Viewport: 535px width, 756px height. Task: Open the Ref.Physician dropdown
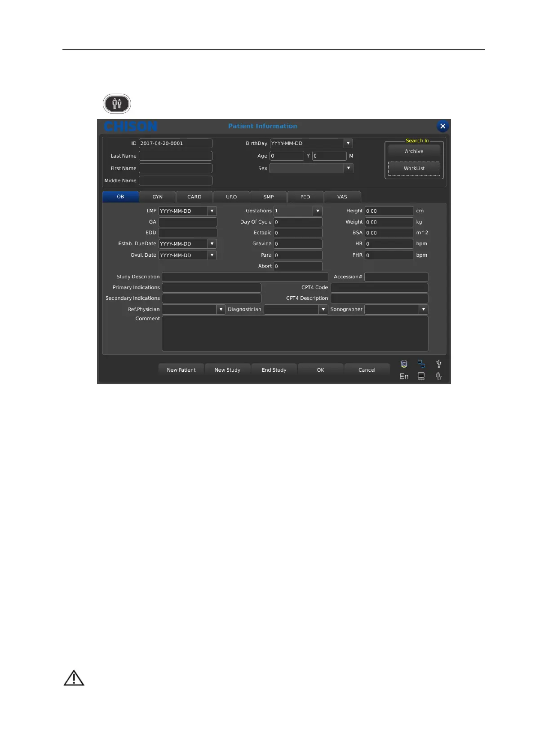[x=221, y=309]
